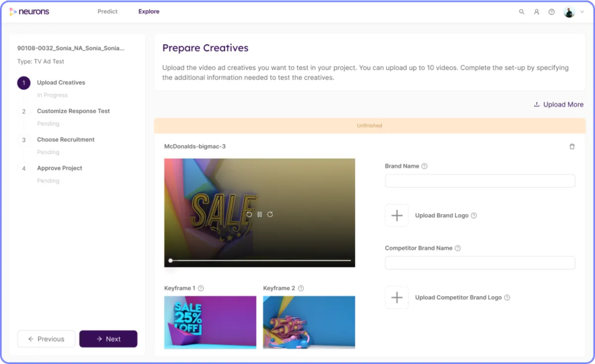Screen dimensions: 595x364
Task: Select step 2 Customize Response Test
Action: pos(73,111)
